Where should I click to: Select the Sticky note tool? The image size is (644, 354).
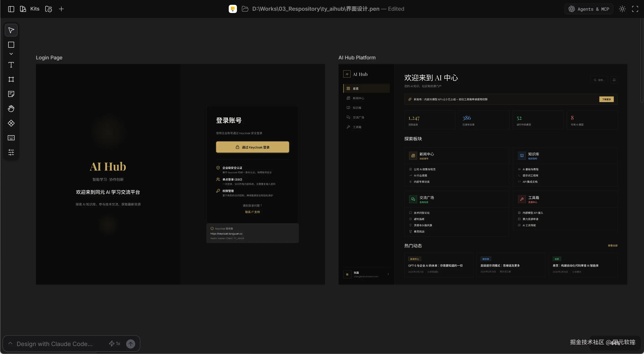click(11, 94)
